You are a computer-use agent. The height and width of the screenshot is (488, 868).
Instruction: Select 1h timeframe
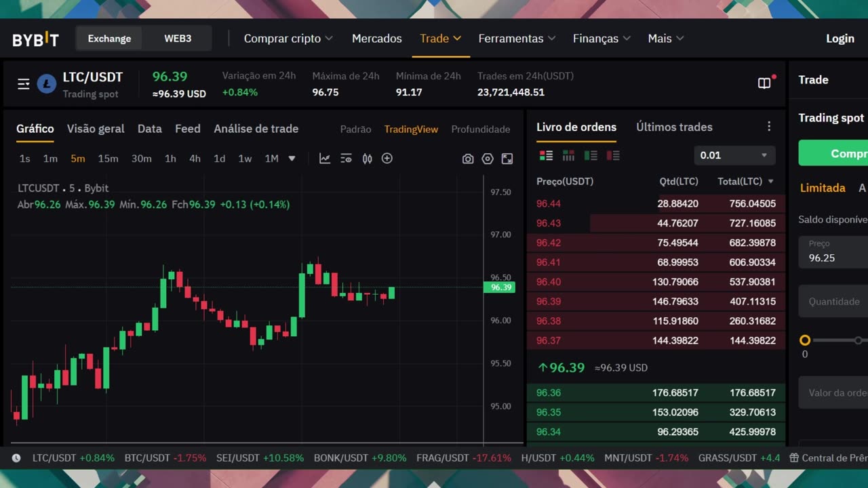tap(170, 159)
